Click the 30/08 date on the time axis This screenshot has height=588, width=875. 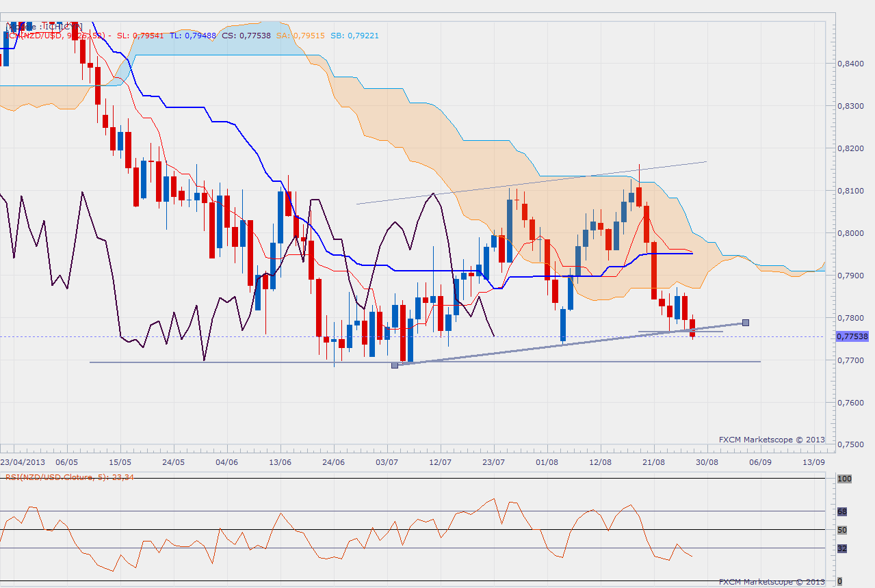coord(707,462)
